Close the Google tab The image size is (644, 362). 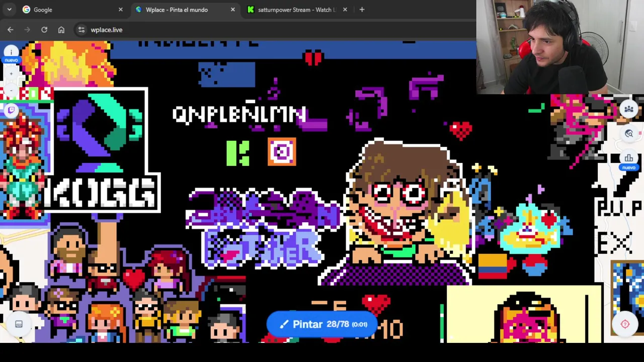point(120,10)
